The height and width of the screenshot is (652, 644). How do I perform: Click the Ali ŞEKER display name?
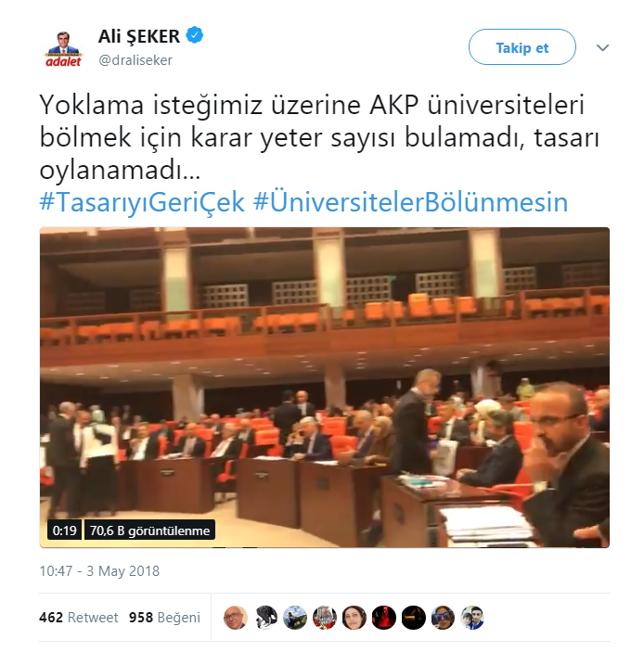(x=139, y=36)
